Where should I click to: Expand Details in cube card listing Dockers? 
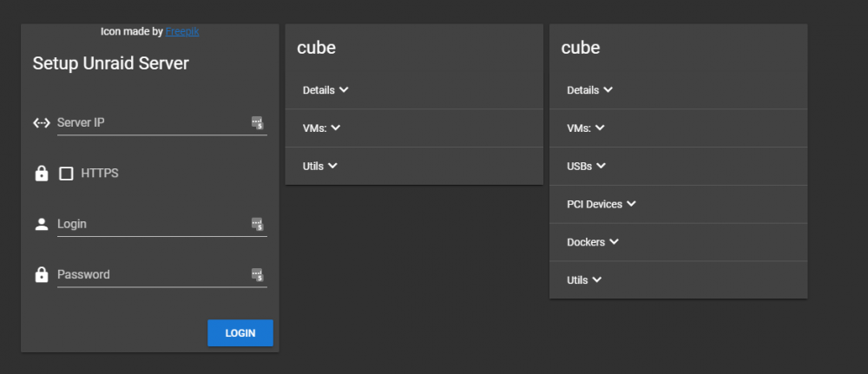pyautogui.click(x=678, y=90)
